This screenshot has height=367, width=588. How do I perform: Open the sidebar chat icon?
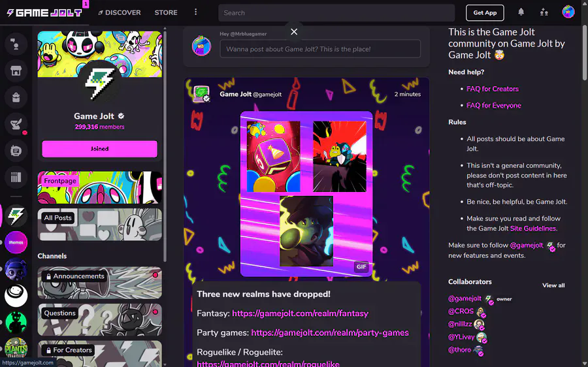coord(16,44)
